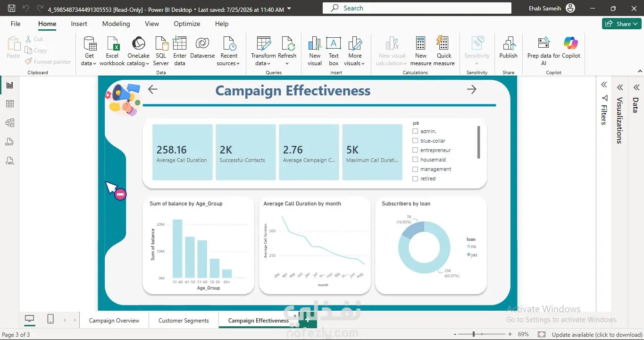Open the Recent sources dropdown

(229, 51)
